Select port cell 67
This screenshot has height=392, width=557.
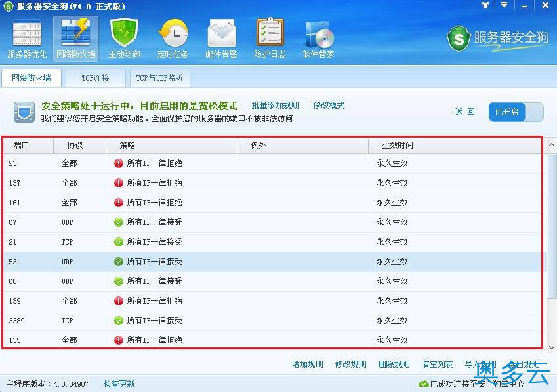click(12, 222)
